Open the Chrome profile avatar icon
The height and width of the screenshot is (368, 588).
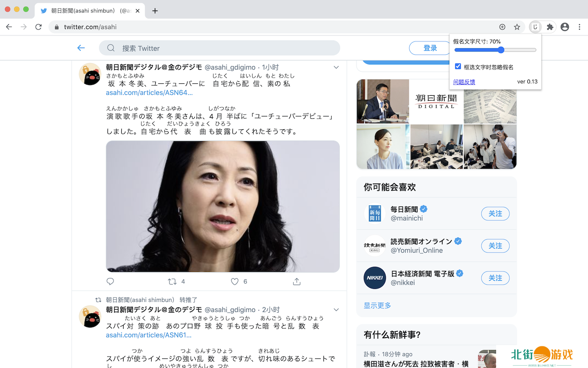(x=565, y=27)
